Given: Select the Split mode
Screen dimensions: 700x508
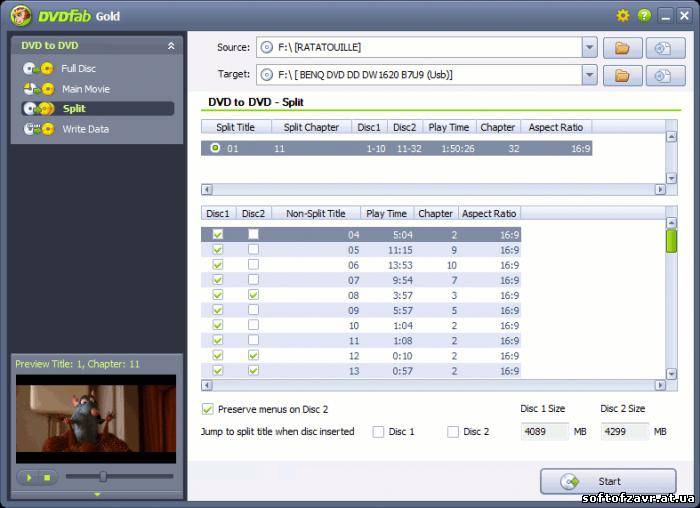Looking at the screenshot, I should coord(97,108).
